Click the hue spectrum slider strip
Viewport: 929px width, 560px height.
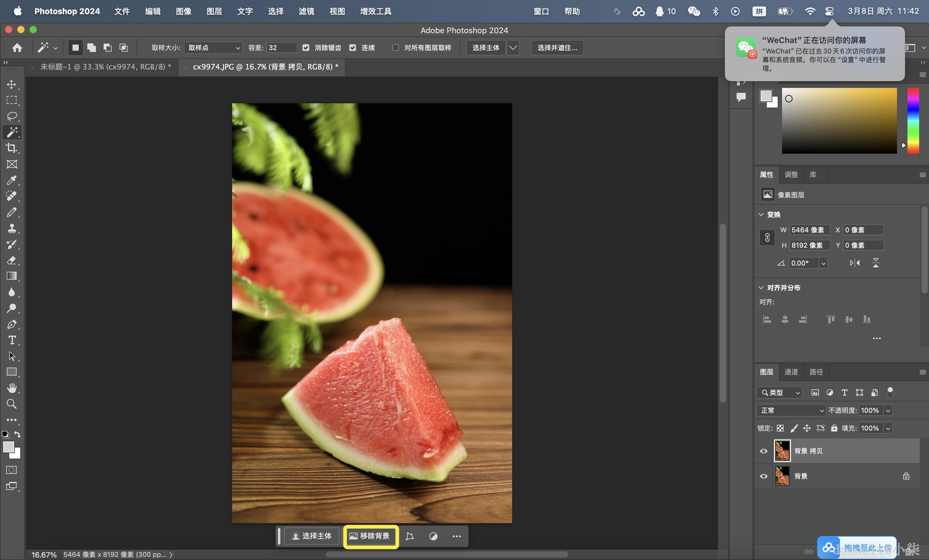pos(913,120)
